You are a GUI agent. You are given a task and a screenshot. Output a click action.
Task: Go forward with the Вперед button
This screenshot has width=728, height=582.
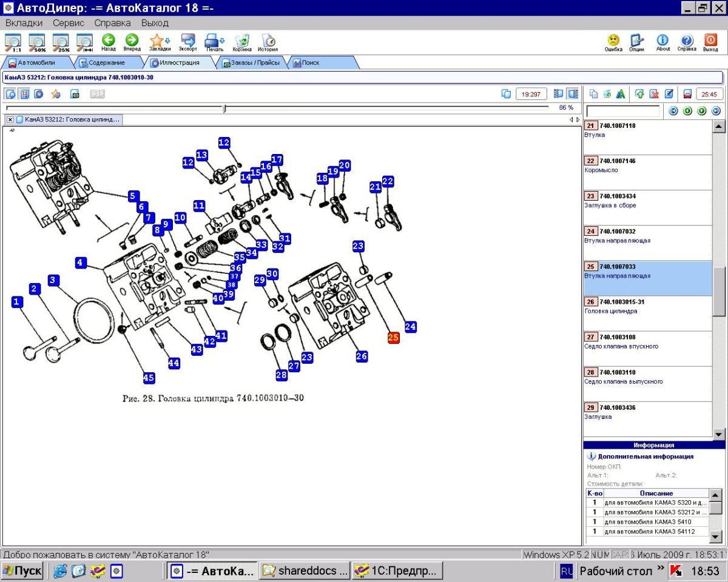132,42
